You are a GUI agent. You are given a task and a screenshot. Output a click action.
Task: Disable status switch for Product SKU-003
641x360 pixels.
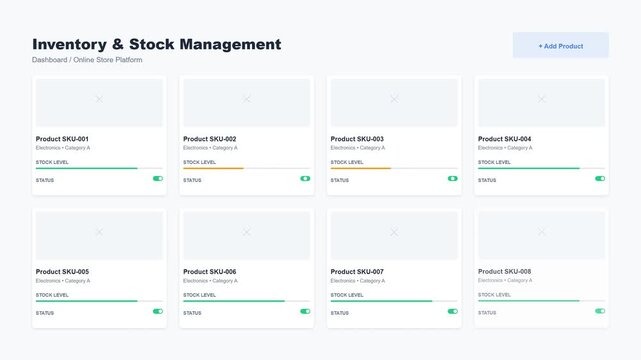453,179
